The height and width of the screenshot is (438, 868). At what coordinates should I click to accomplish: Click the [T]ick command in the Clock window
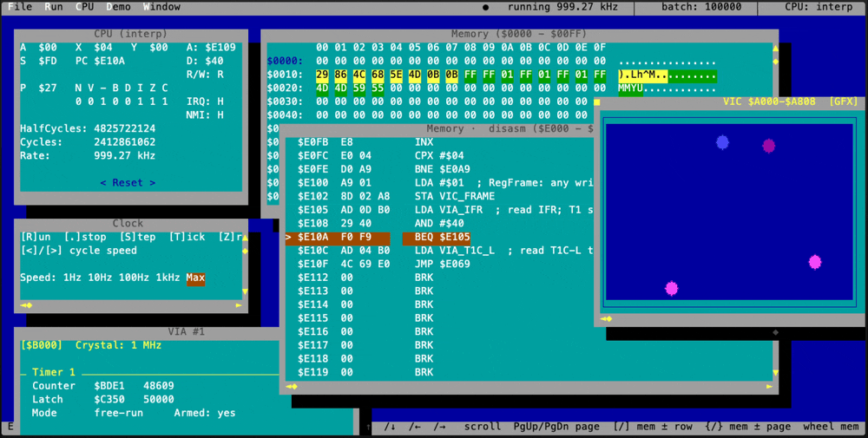(x=187, y=237)
